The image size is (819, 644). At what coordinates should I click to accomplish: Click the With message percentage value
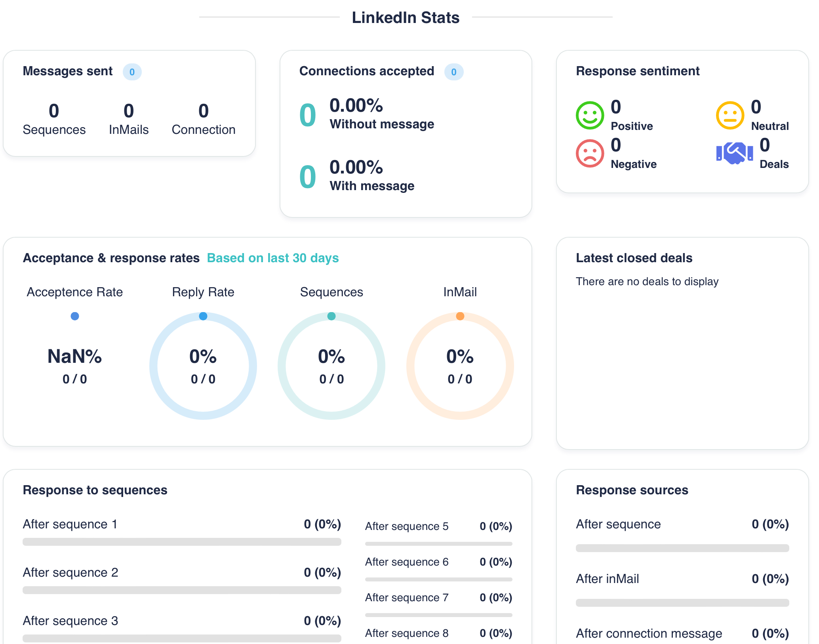pos(356,168)
